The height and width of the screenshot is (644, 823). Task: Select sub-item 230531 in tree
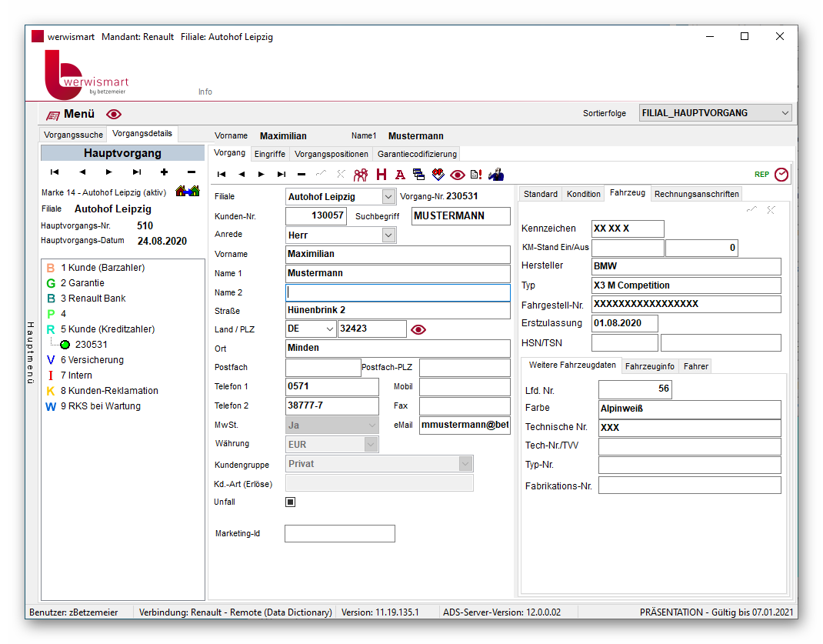click(92, 344)
